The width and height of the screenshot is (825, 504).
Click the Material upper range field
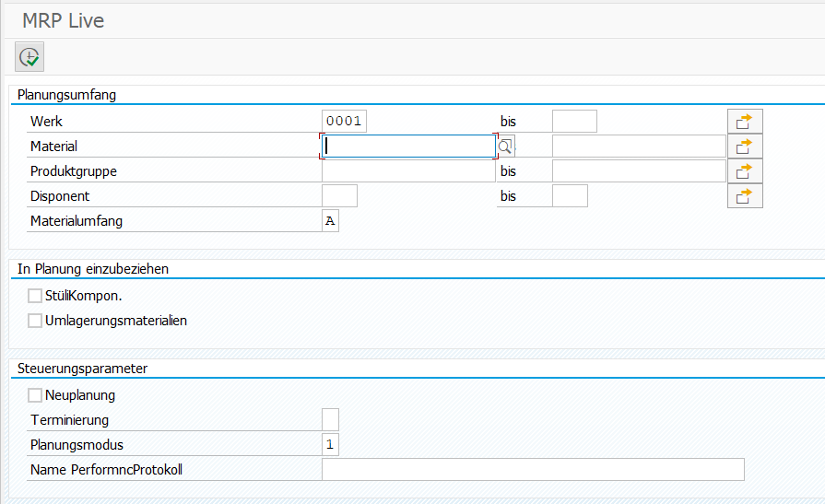pyautogui.click(x=639, y=147)
